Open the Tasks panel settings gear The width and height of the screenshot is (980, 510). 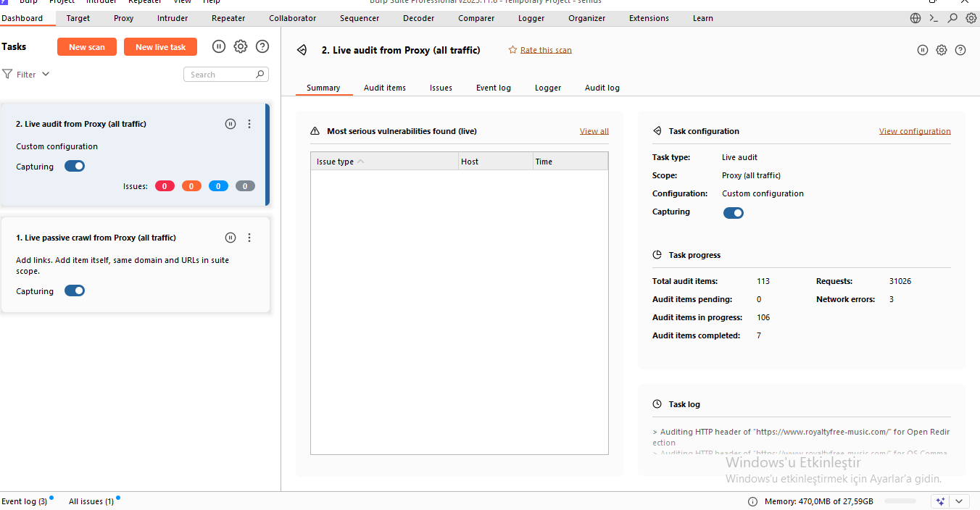pos(241,47)
